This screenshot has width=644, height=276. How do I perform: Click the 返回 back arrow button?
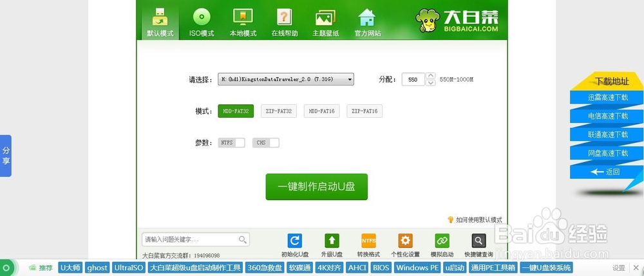pos(605,172)
